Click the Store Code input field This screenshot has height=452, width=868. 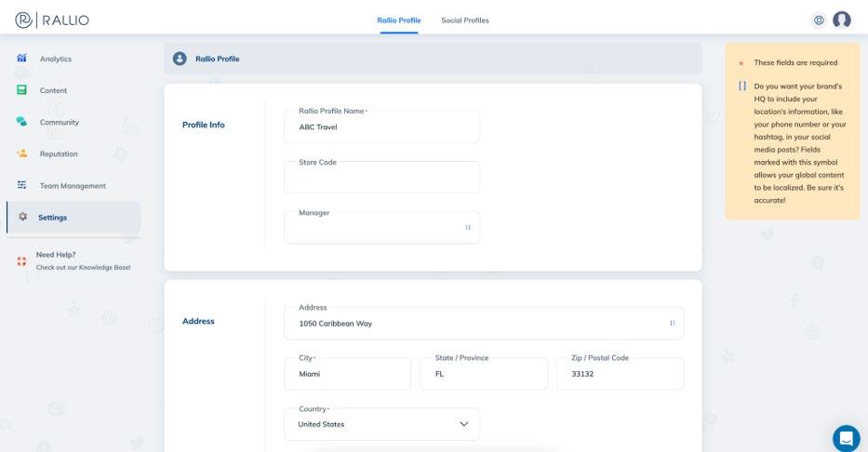coord(382,177)
